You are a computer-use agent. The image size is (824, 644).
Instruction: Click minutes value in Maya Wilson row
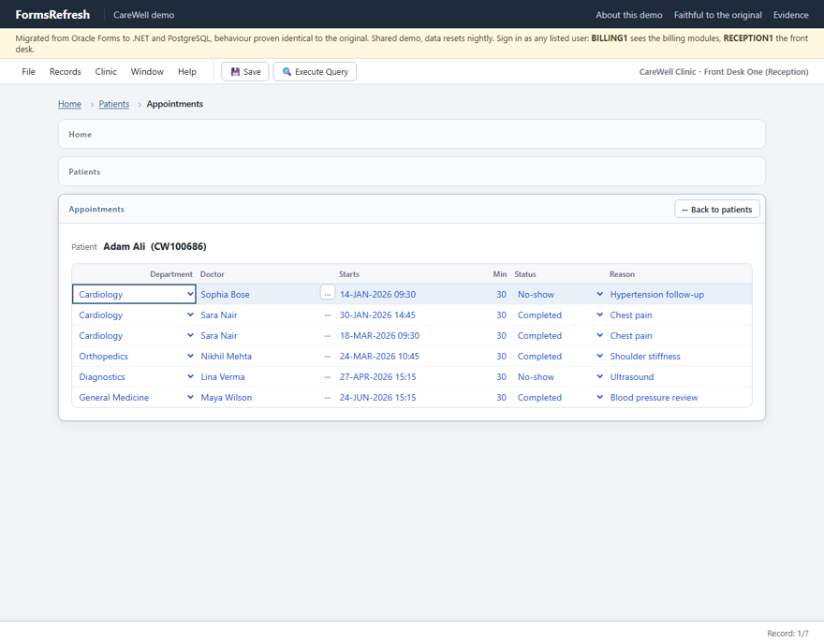click(501, 397)
